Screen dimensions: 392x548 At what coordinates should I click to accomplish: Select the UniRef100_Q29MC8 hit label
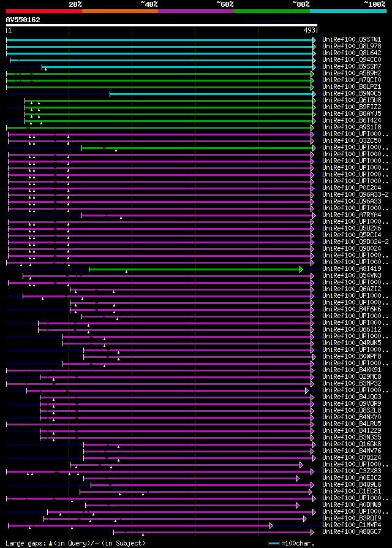point(352,377)
